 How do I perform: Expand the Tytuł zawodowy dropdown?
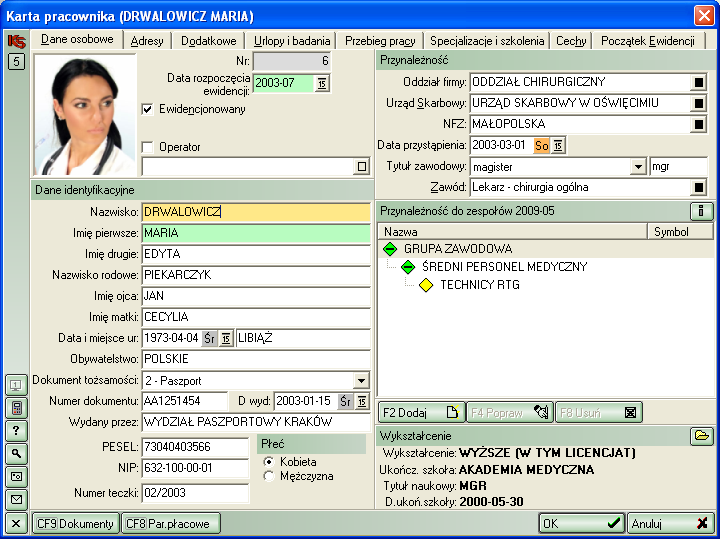[x=638, y=166]
